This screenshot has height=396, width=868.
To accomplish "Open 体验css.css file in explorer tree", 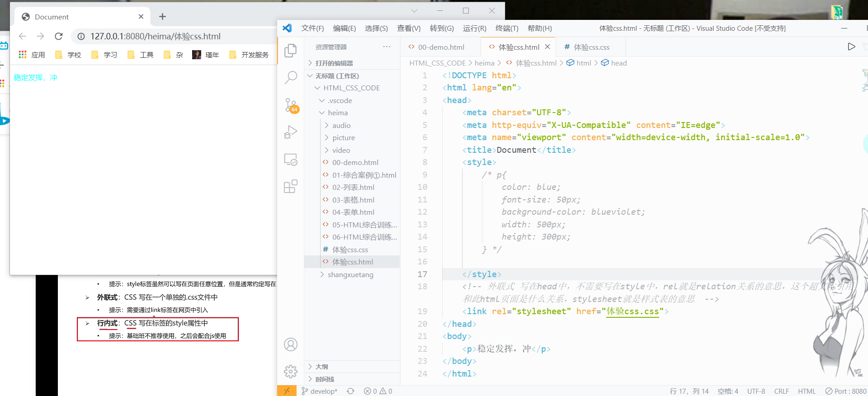I will [x=345, y=250].
